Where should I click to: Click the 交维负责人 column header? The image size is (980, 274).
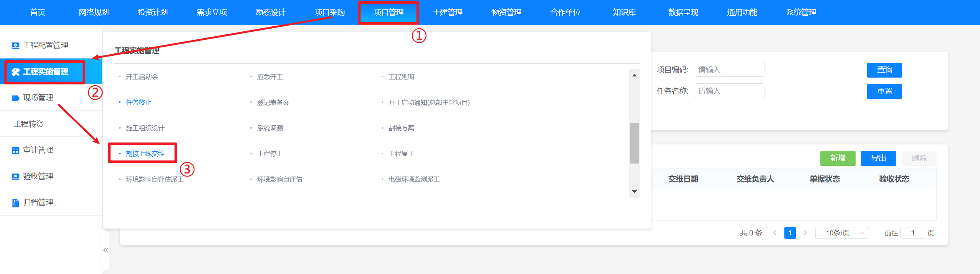pyautogui.click(x=755, y=179)
